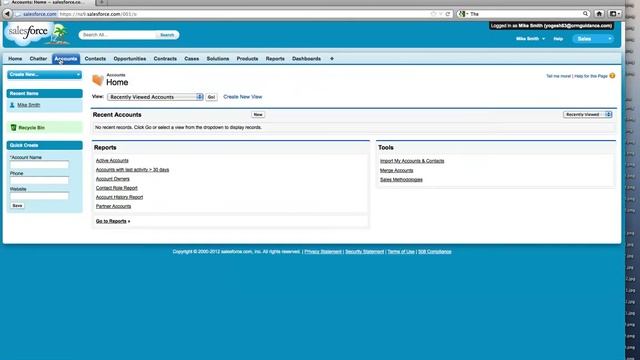The image size is (640, 360).
Task: Switch to the Contracts tab
Action: pos(165,59)
